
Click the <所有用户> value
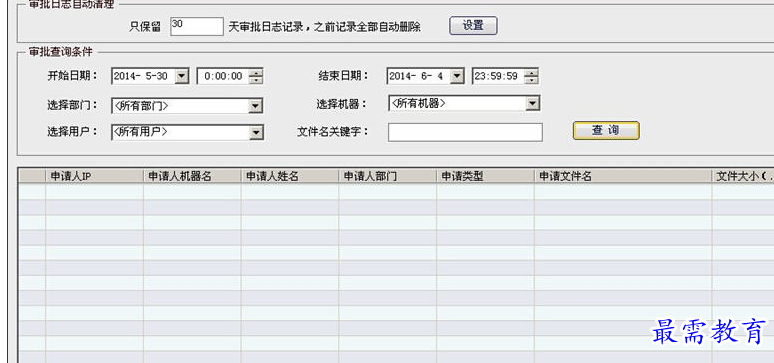coord(141,132)
